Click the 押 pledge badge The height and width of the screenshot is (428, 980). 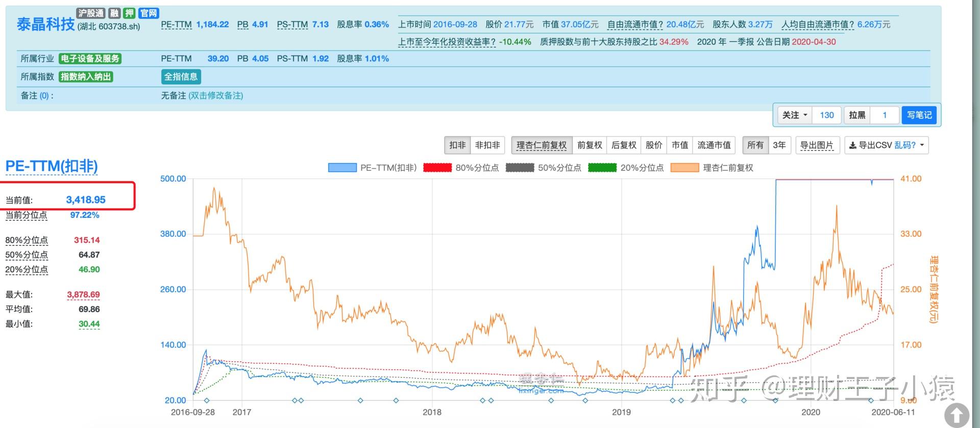click(129, 13)
